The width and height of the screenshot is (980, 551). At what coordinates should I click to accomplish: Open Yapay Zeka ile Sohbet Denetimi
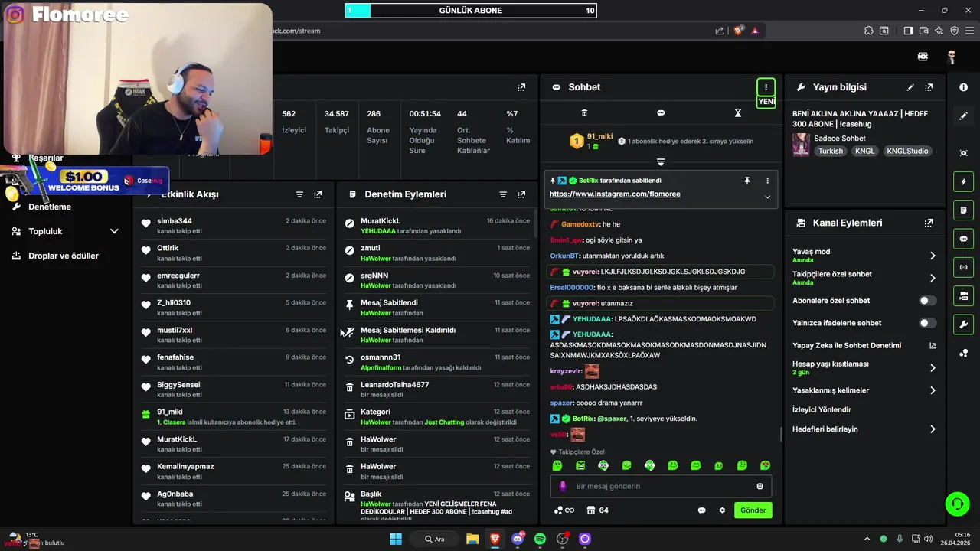(864, 346)
